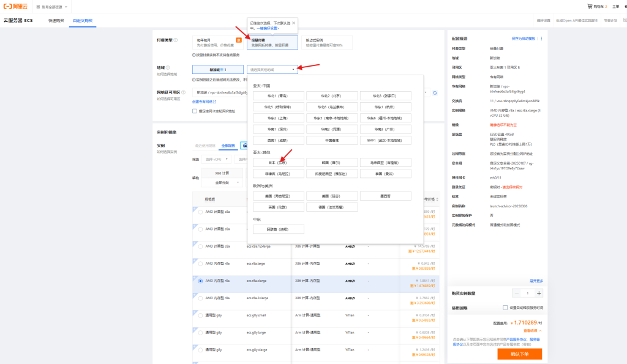
Task: Click the help icon next to 地域
Action: point(168,67)
